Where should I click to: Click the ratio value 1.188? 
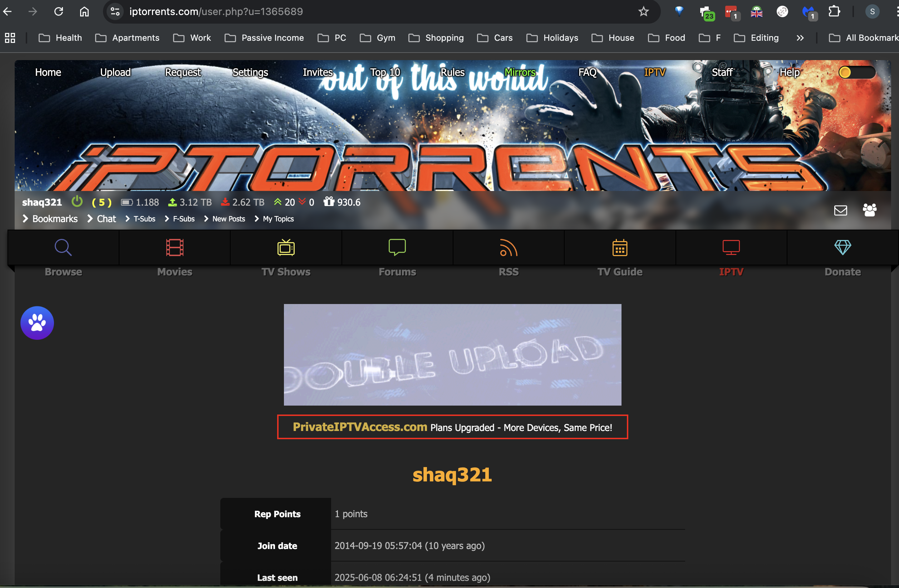point(147,202)
